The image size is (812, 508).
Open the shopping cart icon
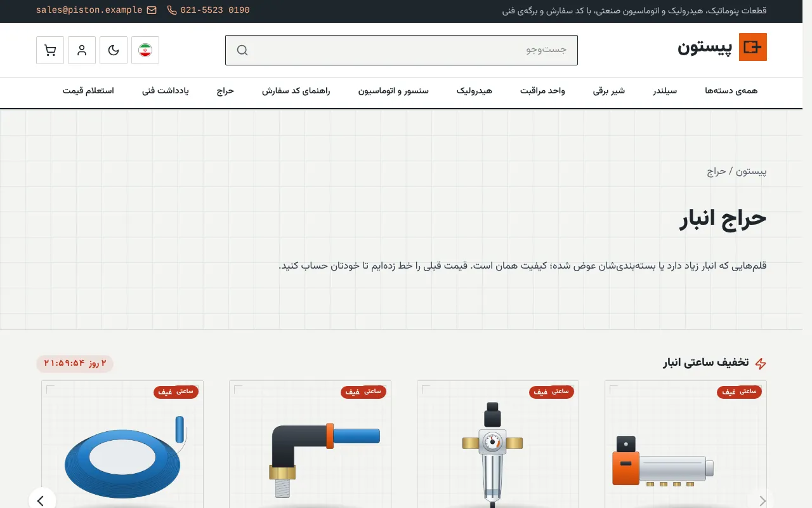point(50,50)
